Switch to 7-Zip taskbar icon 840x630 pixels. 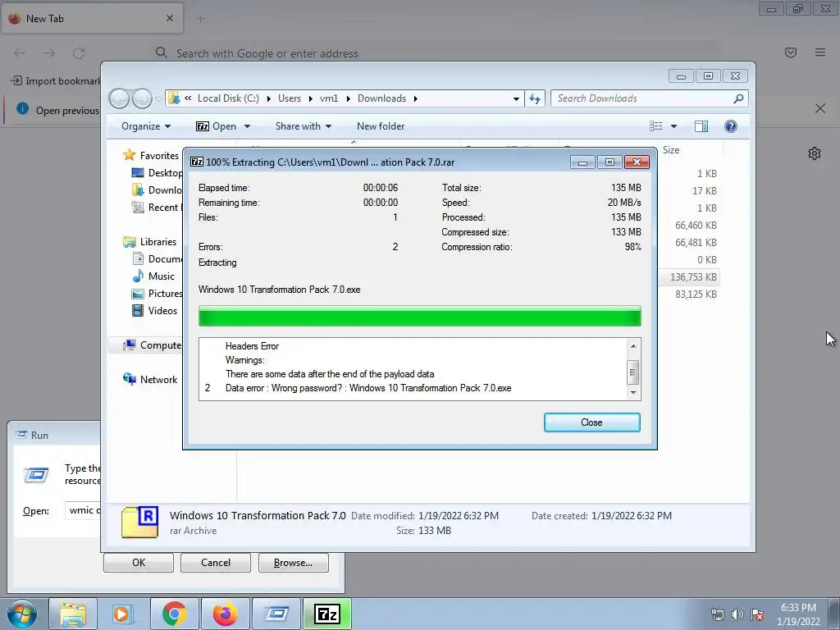[327, 614]
